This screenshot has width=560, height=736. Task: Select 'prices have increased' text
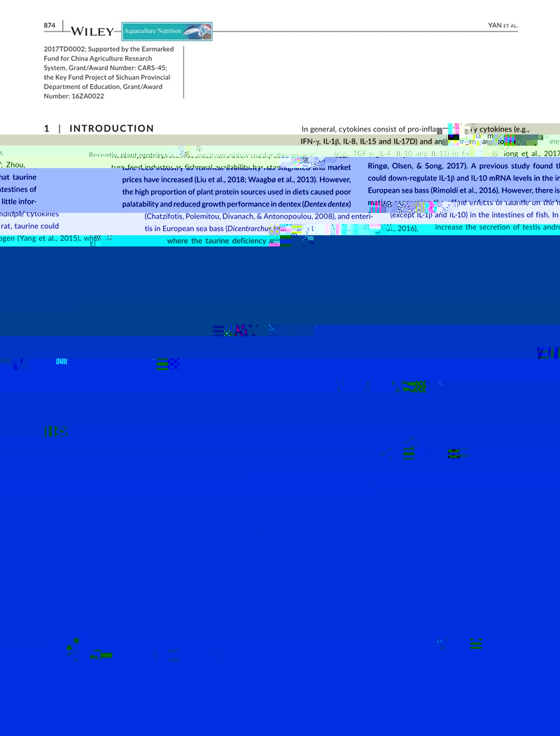point(157,180)
